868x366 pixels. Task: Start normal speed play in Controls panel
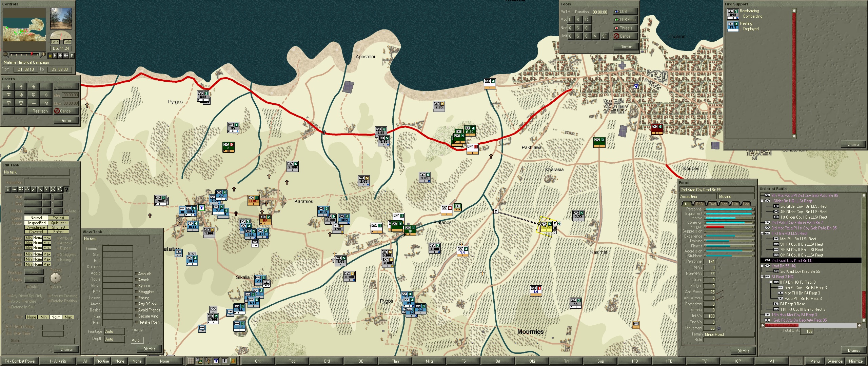[55, 56]
